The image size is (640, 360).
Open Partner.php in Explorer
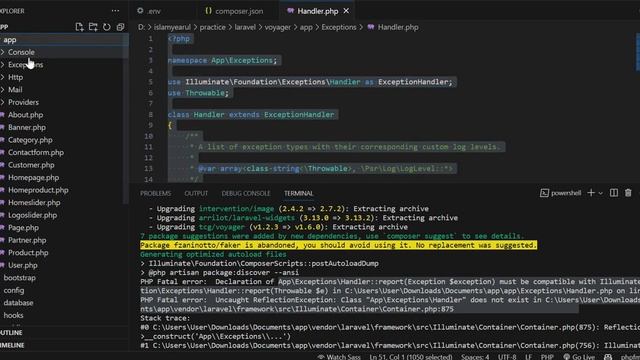(27, 240)
